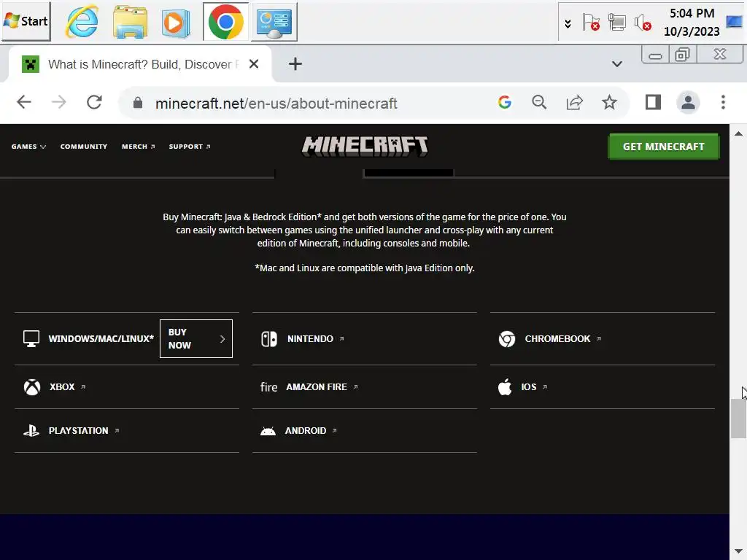Click the PlayStation logo icon

point(31,431)
